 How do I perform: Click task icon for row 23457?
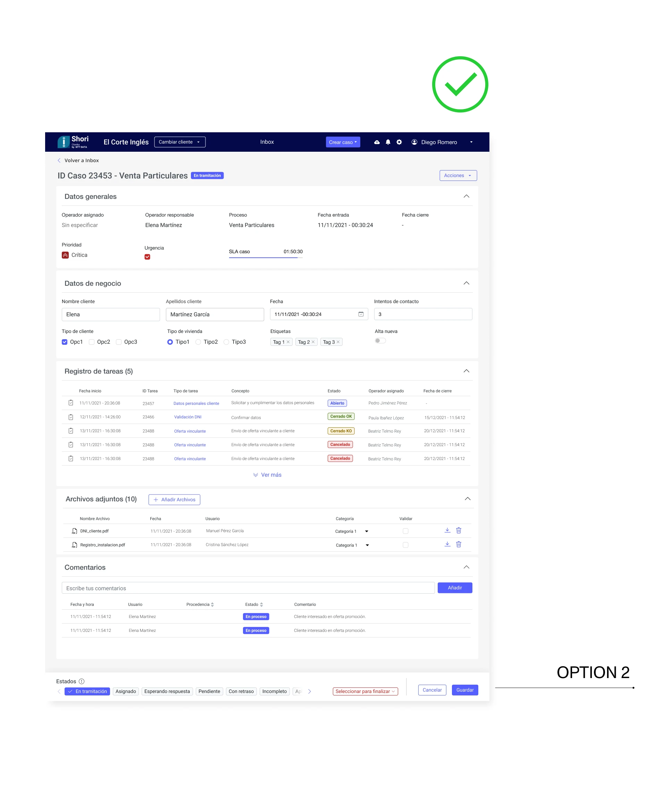(71, 403)
